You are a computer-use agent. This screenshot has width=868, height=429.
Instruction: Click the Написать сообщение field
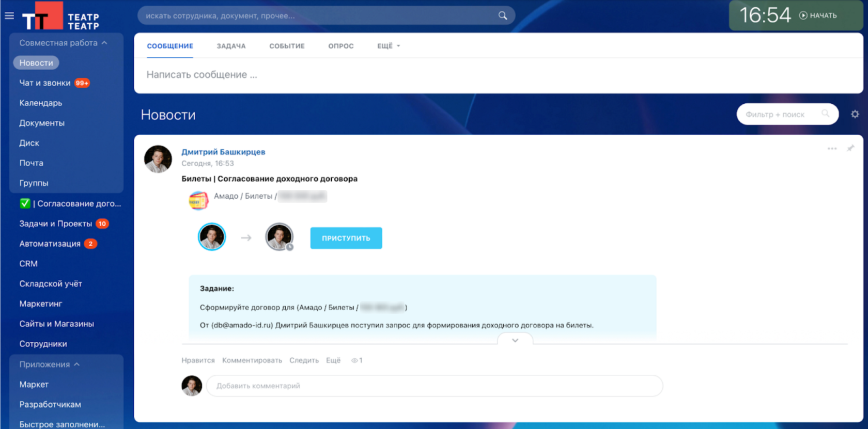[499, 75]
